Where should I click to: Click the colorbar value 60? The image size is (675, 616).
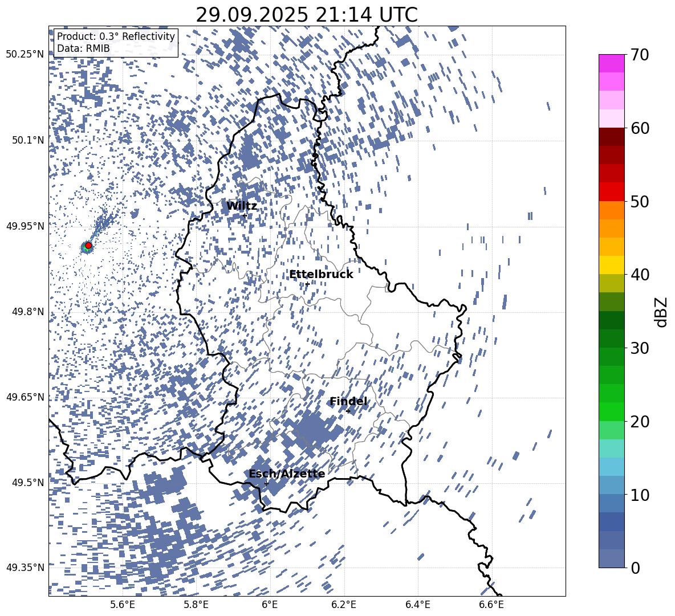(640, 128)
